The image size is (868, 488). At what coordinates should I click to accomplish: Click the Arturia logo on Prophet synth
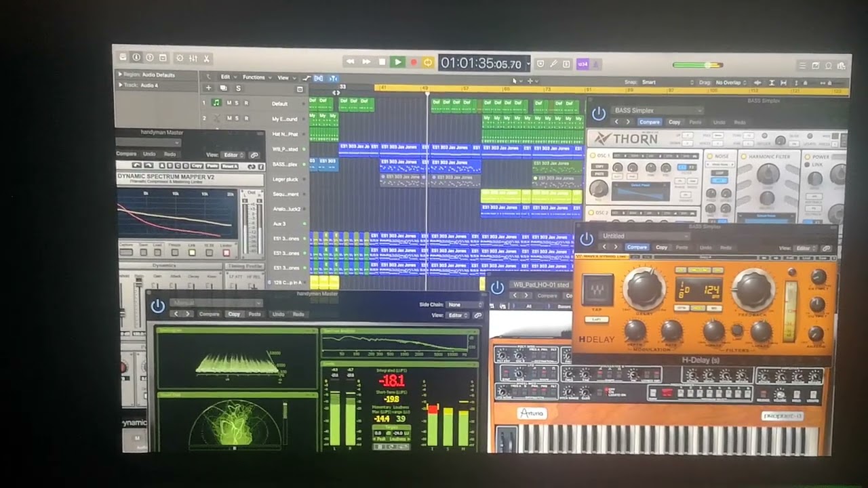pyautogui.click(x=531, y=412)
